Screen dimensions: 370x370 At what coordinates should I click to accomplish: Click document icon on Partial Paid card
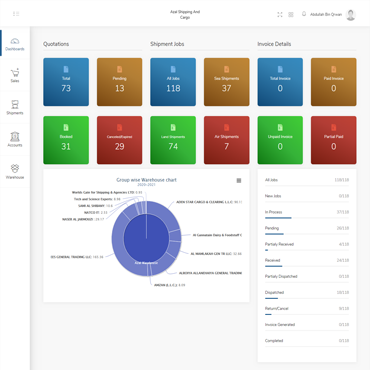pos(334,127)
